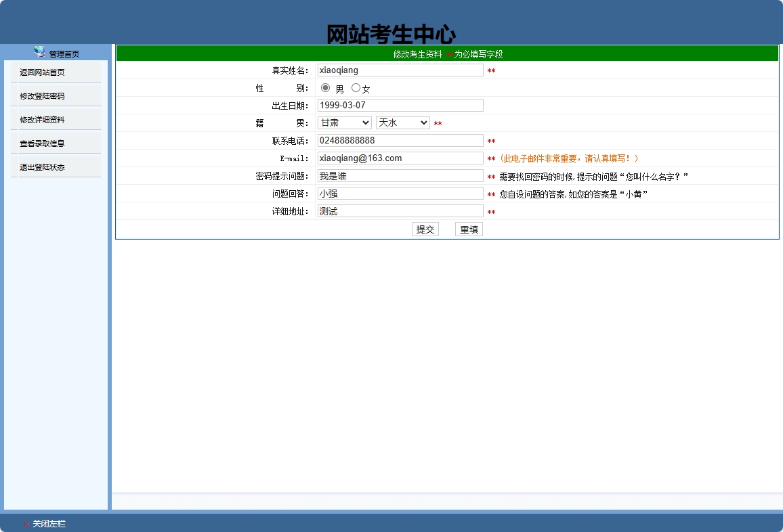Screen dimensions: 783x532
Task: Open the 甘肃 province dropdown
Action: (x=344, y=123)
